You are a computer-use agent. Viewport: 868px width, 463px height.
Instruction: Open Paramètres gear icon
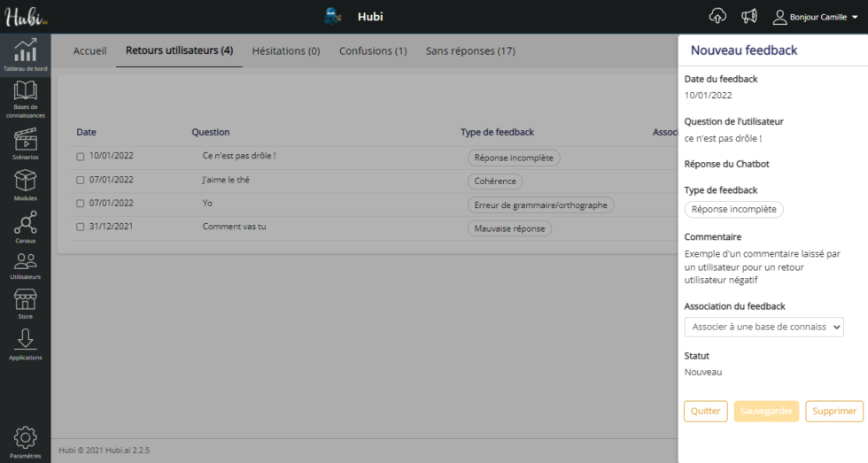point(25,436)
